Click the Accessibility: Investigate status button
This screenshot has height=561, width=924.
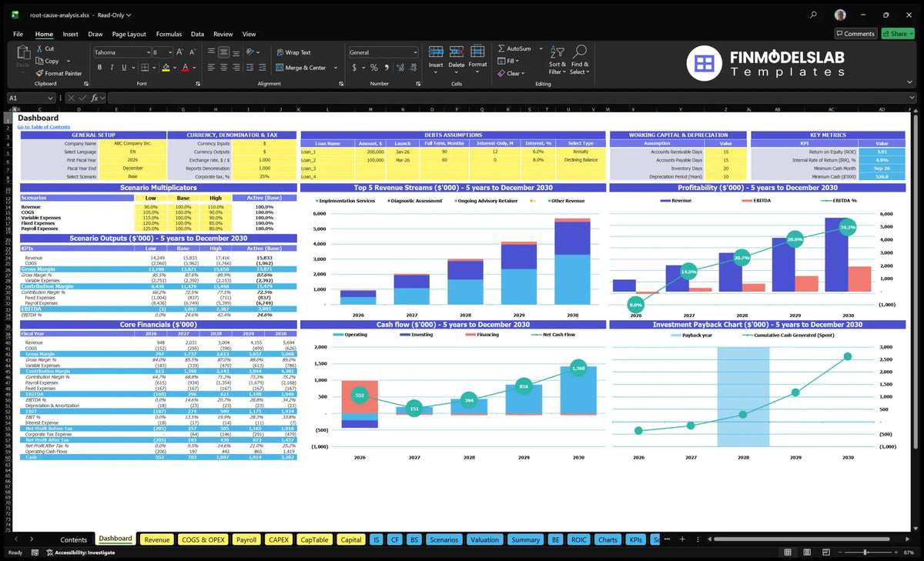coord(80,553)
